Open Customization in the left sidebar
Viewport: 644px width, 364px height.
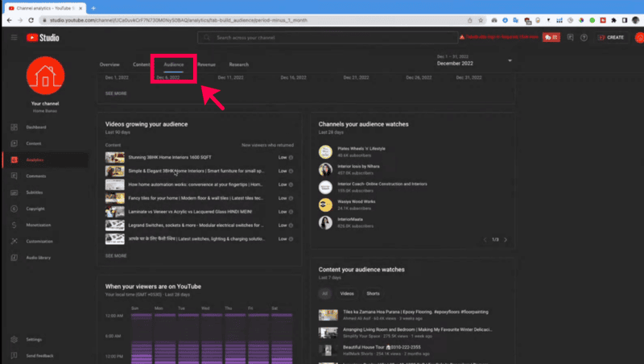coord(38,241)
